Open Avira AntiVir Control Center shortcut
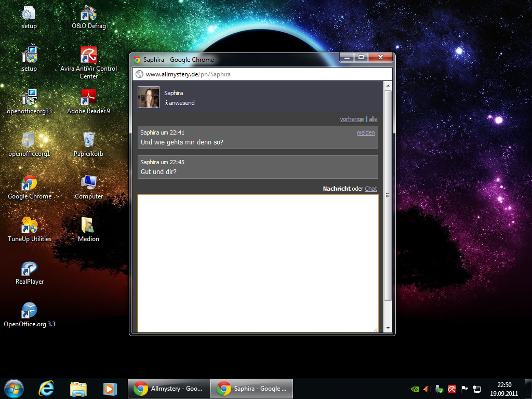 88,63
